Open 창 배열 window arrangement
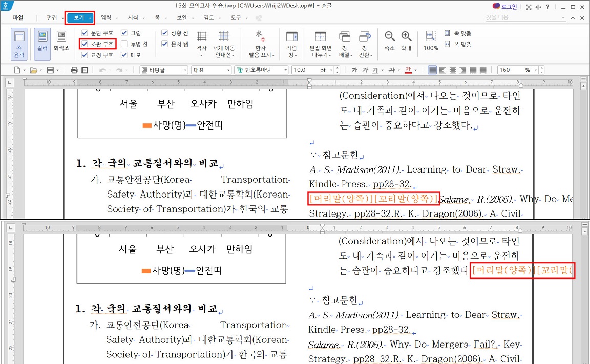The height and width of the screenshot is (364, 590). [345, 44]
